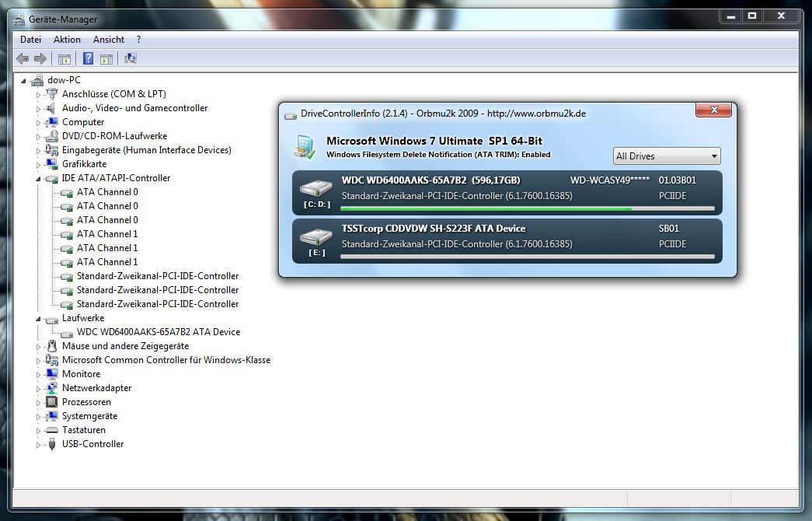Select WDC WD6400AAKS-65A7B2 ATA Device in tree
Image resolution: width=812 pixels, height=521 pixels.
(159, 332)
